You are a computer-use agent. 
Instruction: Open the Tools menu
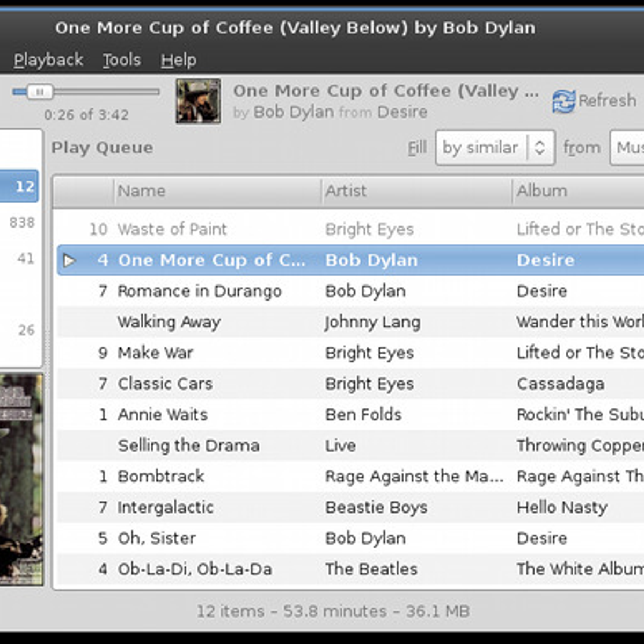tap(122, 60)
